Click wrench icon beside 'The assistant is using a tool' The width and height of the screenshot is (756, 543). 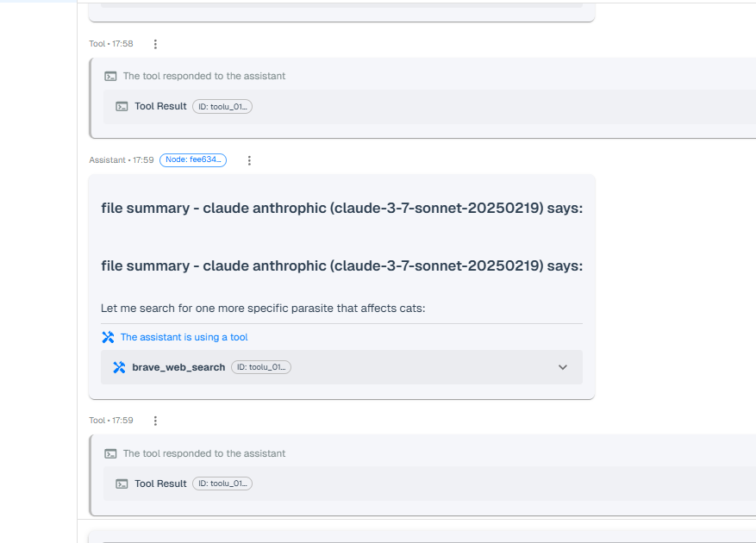108,337
